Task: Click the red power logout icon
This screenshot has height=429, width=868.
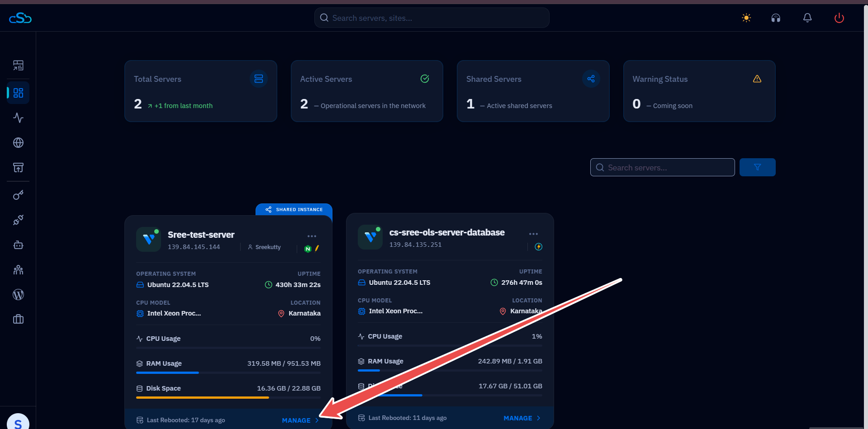Action: (839, 18)
